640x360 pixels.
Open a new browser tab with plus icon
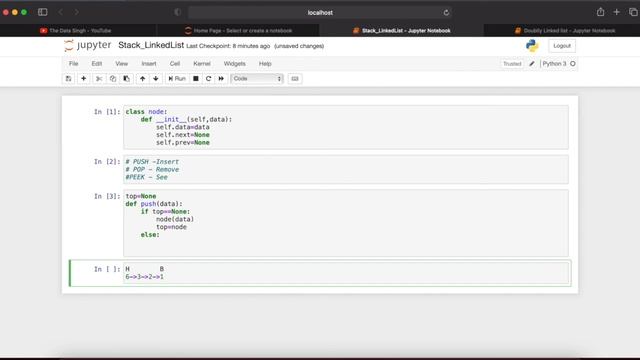pyautogui.click(x=616, y=12)
